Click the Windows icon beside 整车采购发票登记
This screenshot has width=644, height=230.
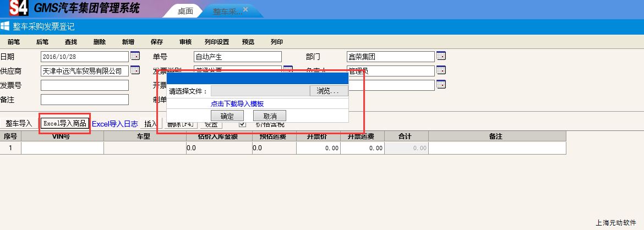[5, 26]
